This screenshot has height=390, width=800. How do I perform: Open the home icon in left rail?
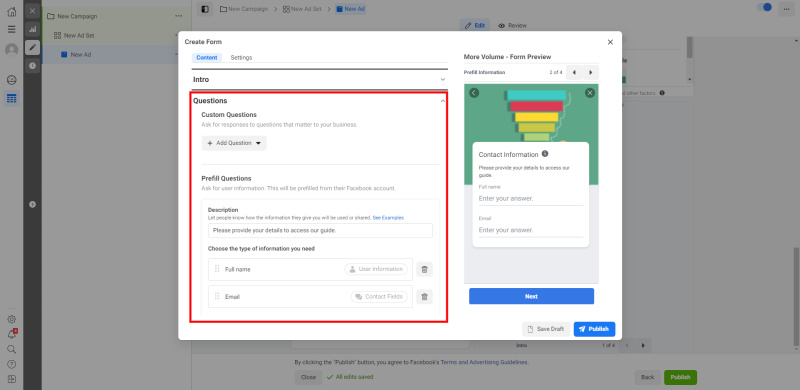point(11,12)
